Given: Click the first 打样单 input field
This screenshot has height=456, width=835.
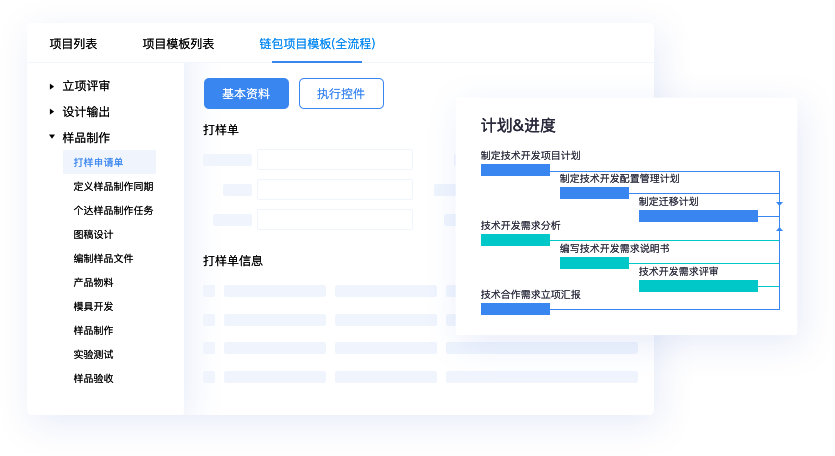Looking at the screenshot, I should pyautogui.click(x=334, y=160).
